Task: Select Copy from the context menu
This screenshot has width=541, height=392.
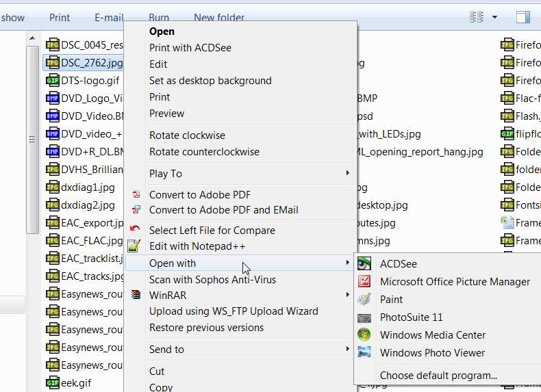Action: click(x=161, y=387)
